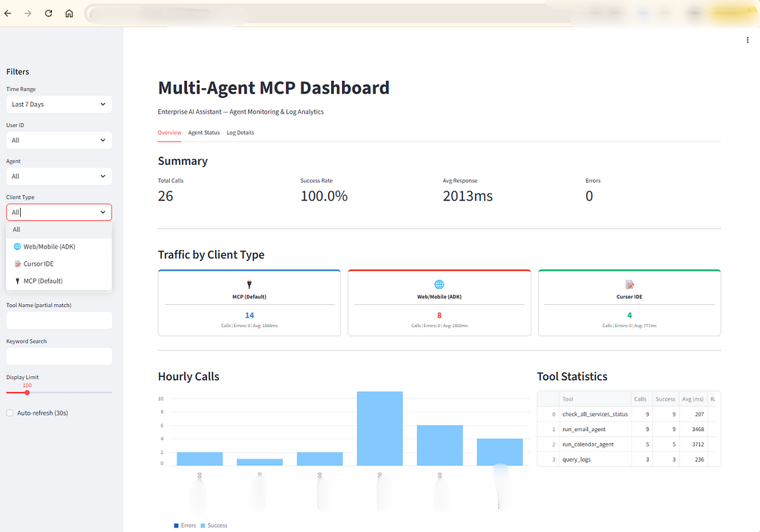Focus the Keyword Search field

point(59,356)
